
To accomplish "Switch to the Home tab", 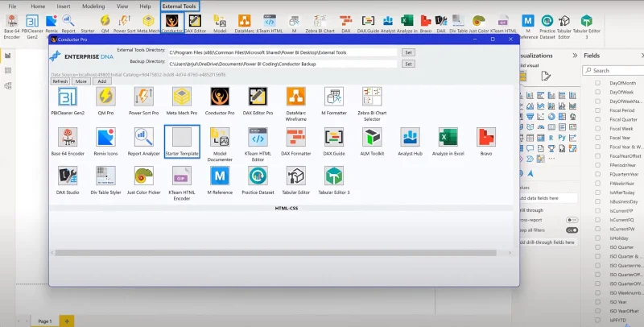I will 38,6.
